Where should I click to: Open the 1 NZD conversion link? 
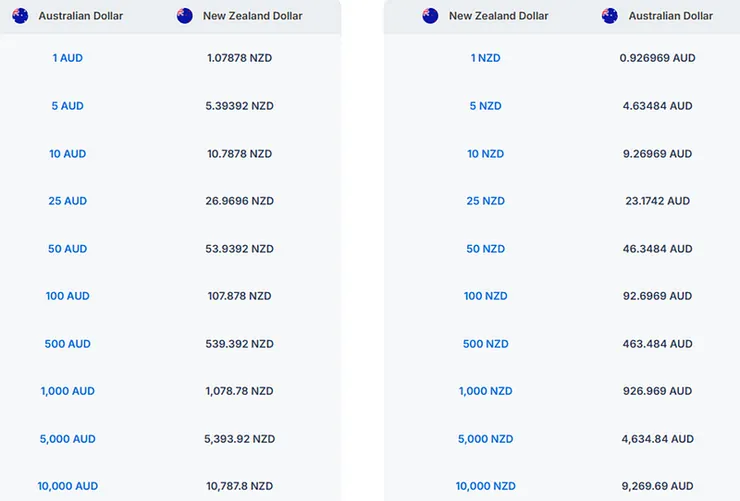pyautogui.click(x=486, y=58)
